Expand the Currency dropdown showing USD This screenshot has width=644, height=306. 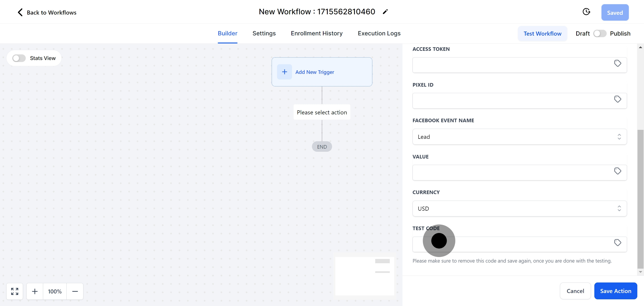click(519, 208)
